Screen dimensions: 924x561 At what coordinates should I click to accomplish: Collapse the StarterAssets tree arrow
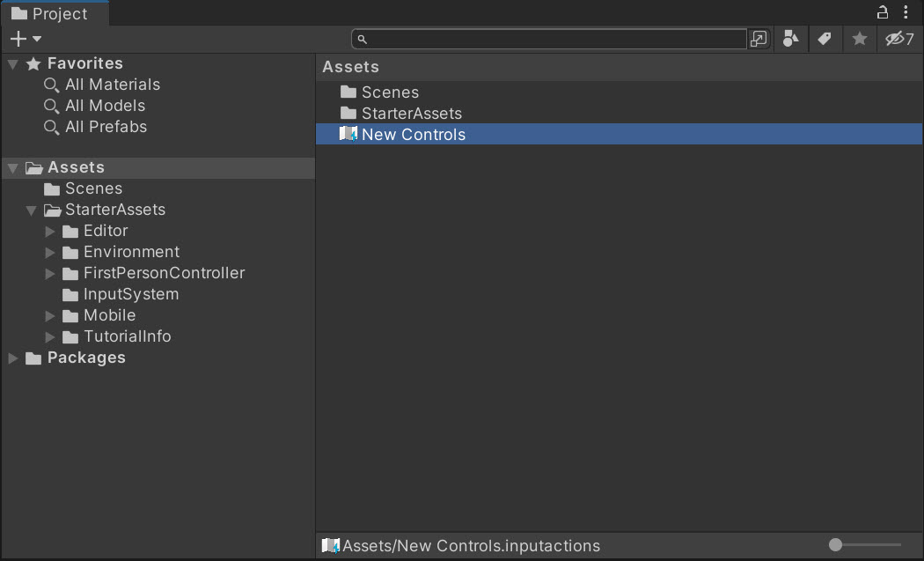coord(31,210)
